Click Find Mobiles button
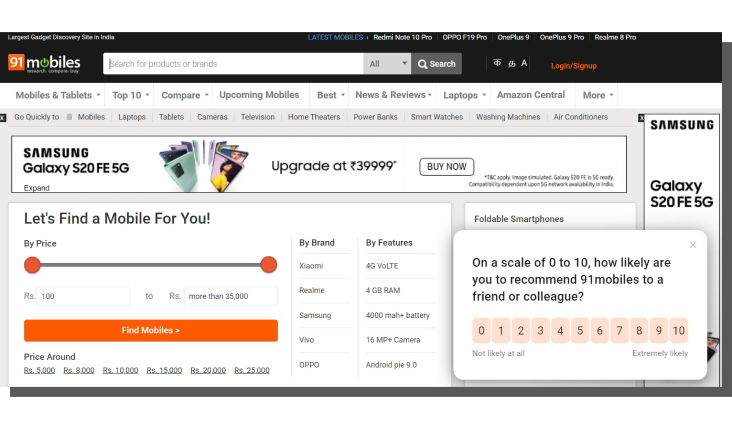This screenshot has width=732, height=429. (x=151, y=331)
